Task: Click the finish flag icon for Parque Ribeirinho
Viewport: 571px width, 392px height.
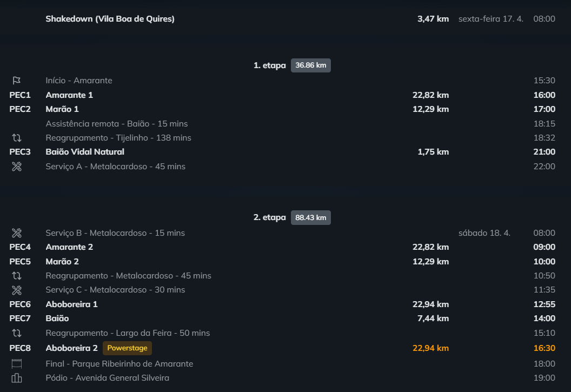Action: coord(16,364)
